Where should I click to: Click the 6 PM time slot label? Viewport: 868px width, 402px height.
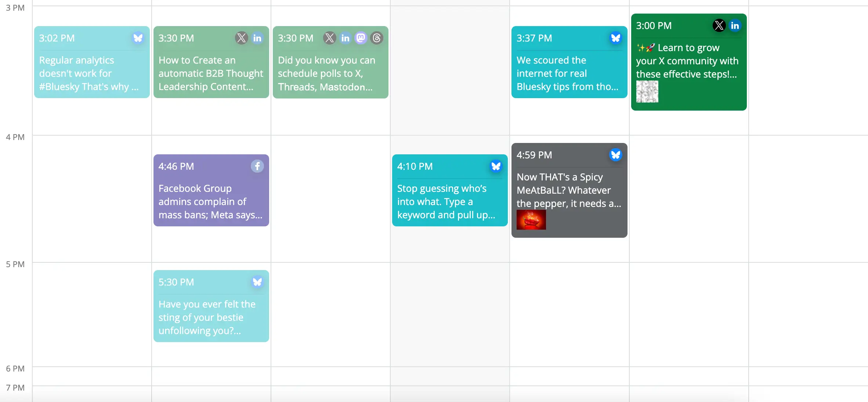(x=15, y=369)
